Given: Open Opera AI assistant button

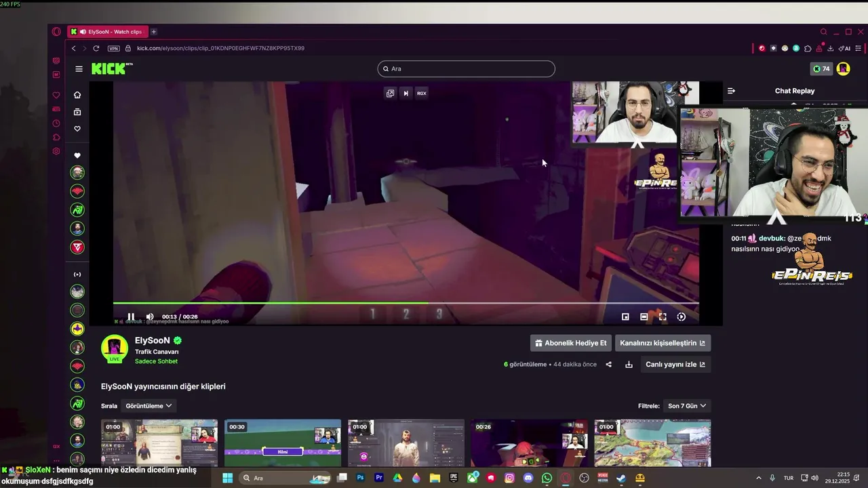Looking at the screenshot, I should pos(844,48).
